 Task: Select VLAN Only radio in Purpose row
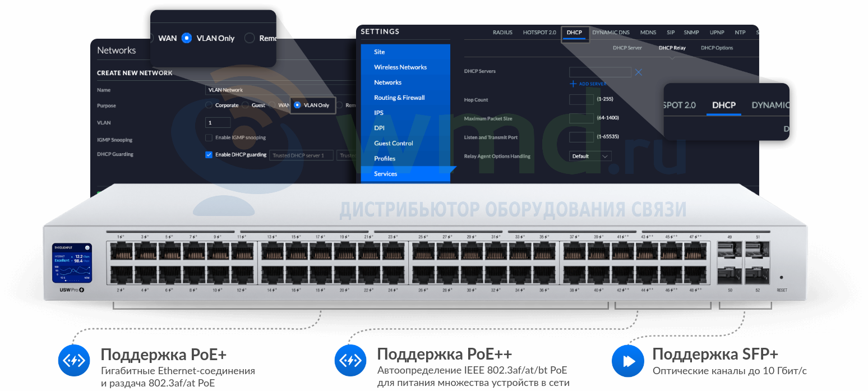click(297, 105)
